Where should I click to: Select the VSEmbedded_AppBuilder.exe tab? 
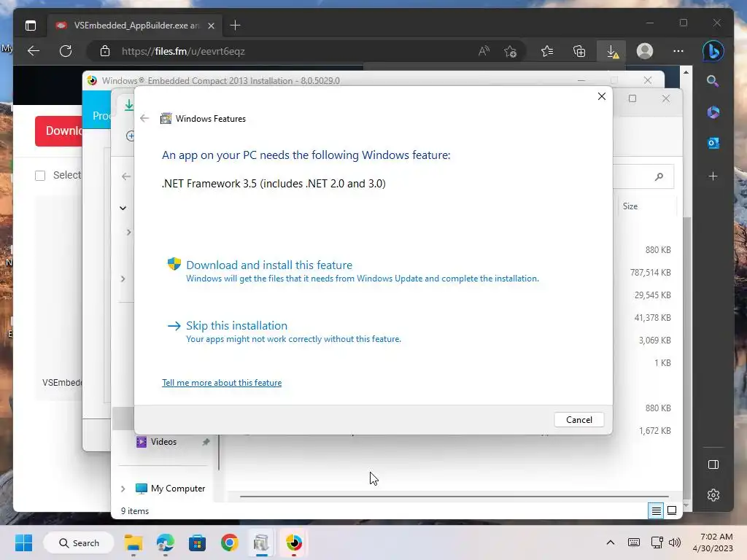pos(135,26)
